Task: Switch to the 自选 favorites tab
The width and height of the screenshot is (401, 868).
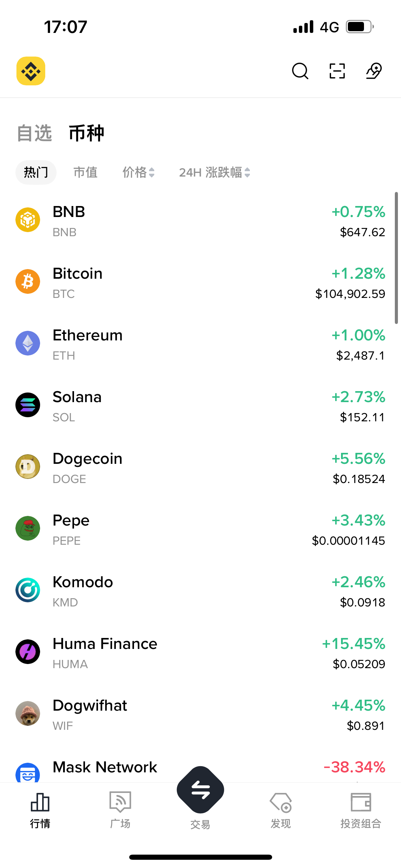Action: tap(34, 133)
